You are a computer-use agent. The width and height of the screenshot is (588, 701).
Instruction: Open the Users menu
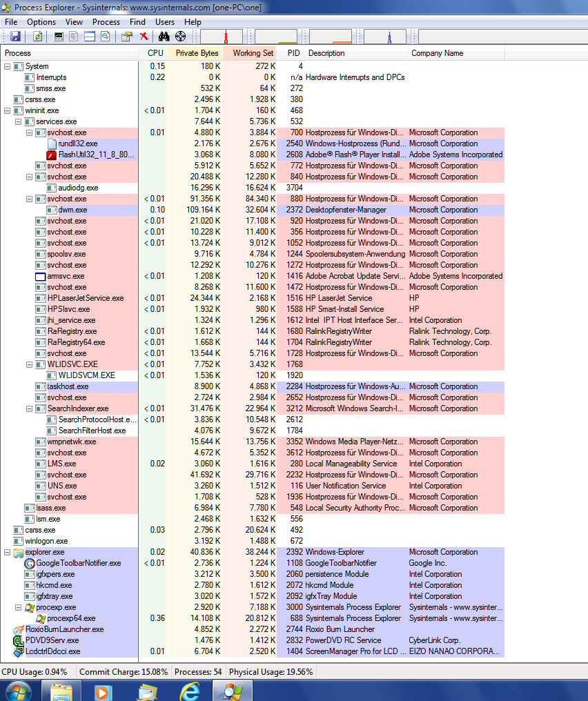point(164,22)
